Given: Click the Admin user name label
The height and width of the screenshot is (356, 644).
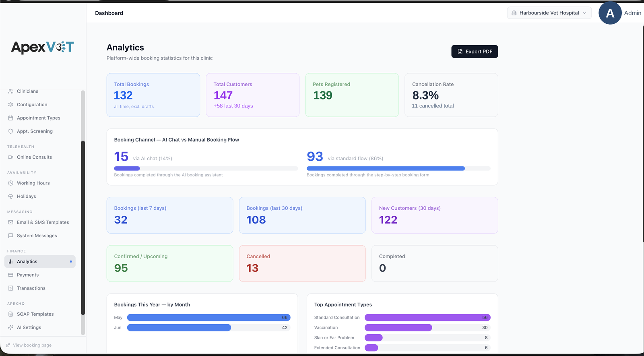Looking at the screenshot, I should [632, 13].
